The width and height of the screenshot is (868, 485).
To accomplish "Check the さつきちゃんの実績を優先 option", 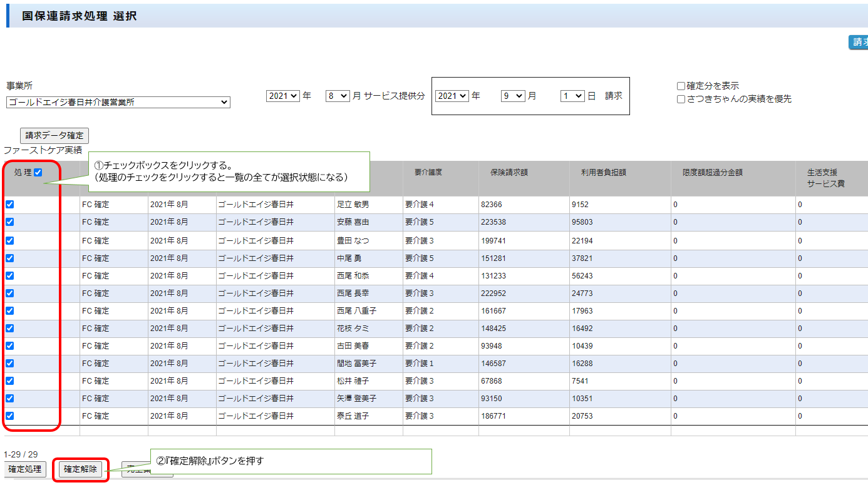I will click(681, 100).
